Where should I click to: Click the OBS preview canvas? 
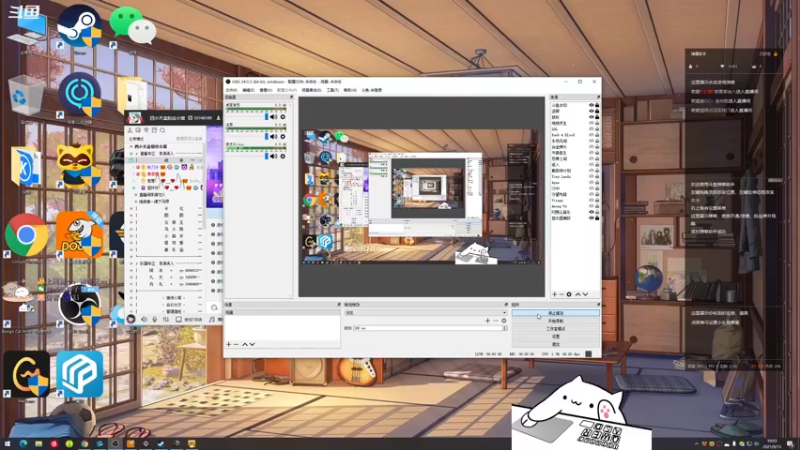[421, 196]
